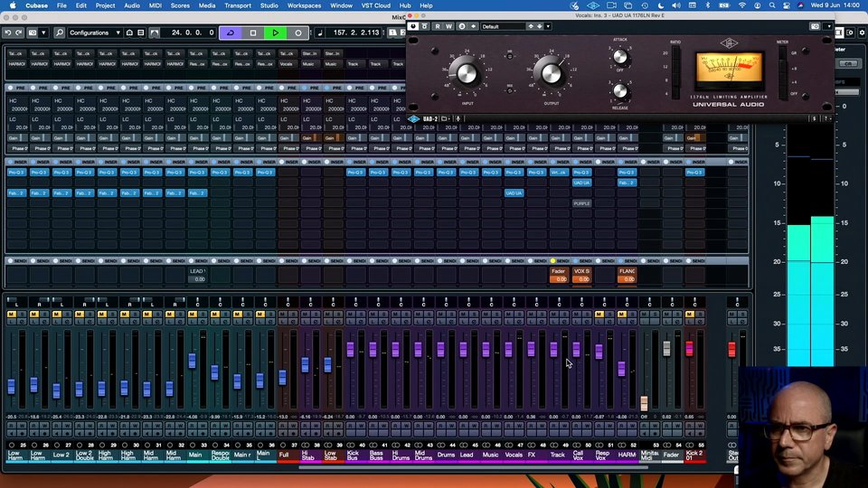This screenshot has width=868, height=488.
Task: Click the mixer horizontal scrollbar
Action: click(473, 467)
